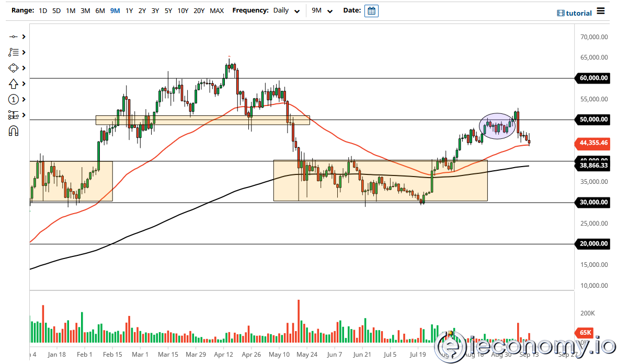Open the hamburger menu at top right
The width and height of the screenshot is (617, 364).
pos(601,11)
